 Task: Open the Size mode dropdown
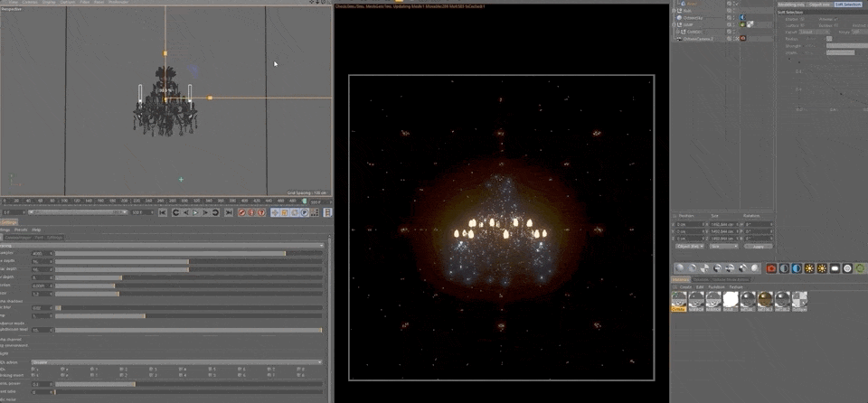[x=724, y=247]
